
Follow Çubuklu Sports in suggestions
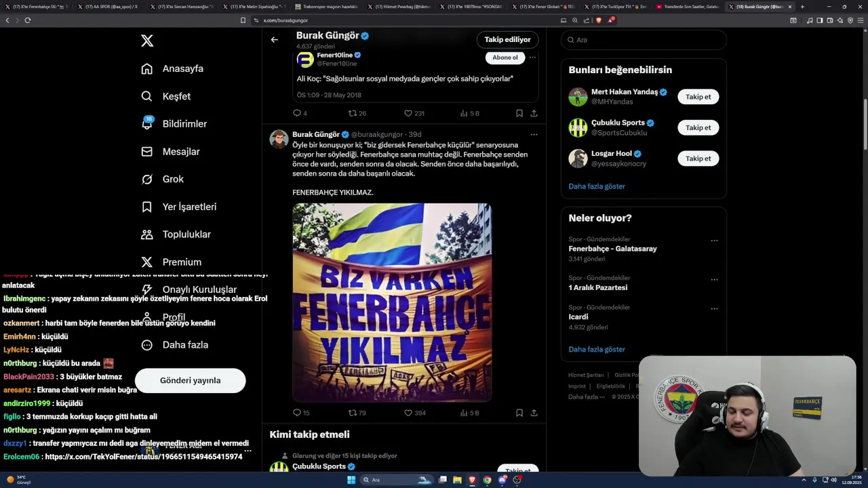point(698,127)
